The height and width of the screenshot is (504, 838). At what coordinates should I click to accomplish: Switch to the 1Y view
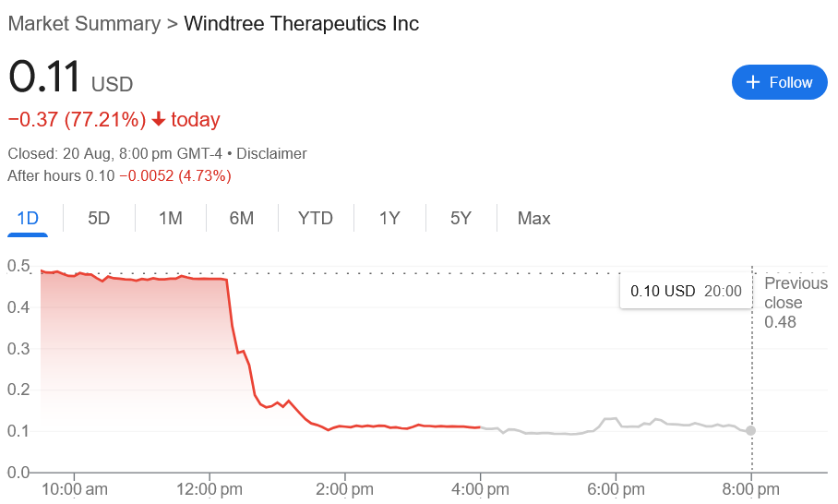389,219
